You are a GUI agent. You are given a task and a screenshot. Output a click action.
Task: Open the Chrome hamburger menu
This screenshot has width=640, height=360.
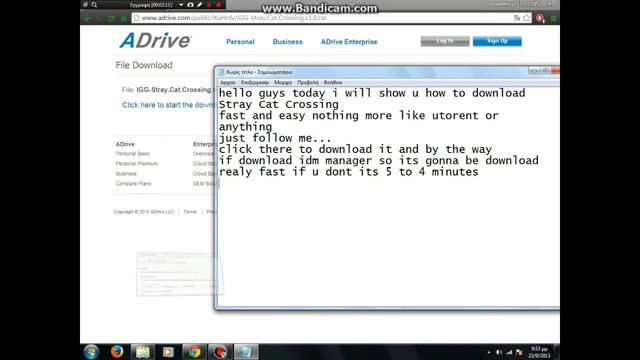(x=553, y=18)
